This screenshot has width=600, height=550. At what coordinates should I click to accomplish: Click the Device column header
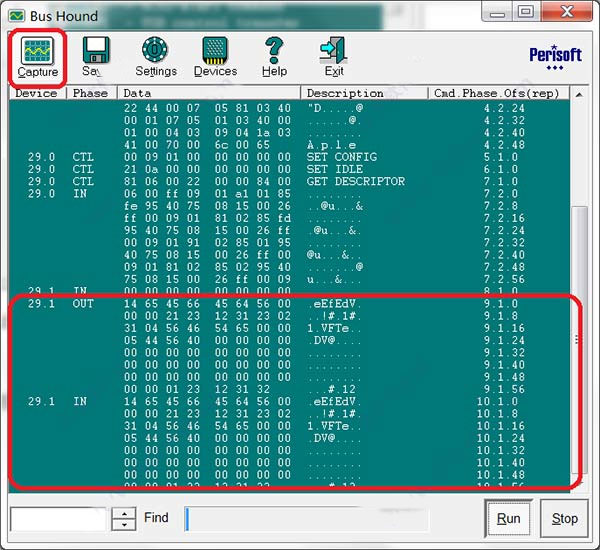36,93
